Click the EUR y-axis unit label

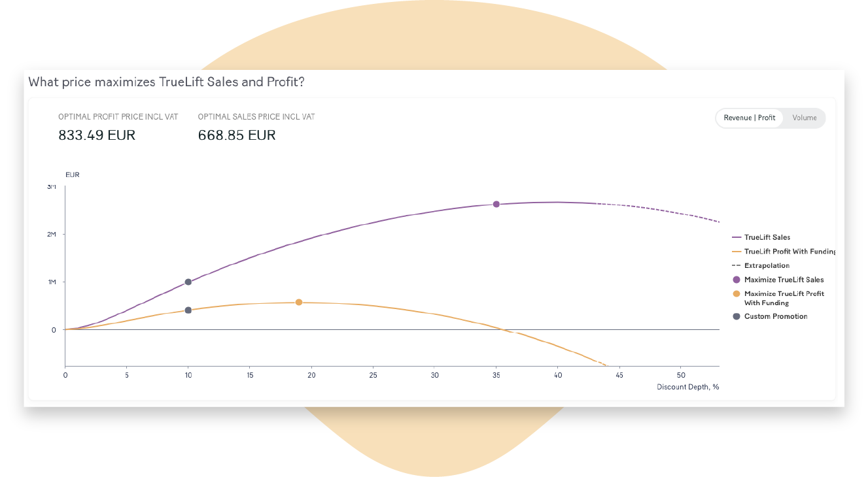(73, 175)
